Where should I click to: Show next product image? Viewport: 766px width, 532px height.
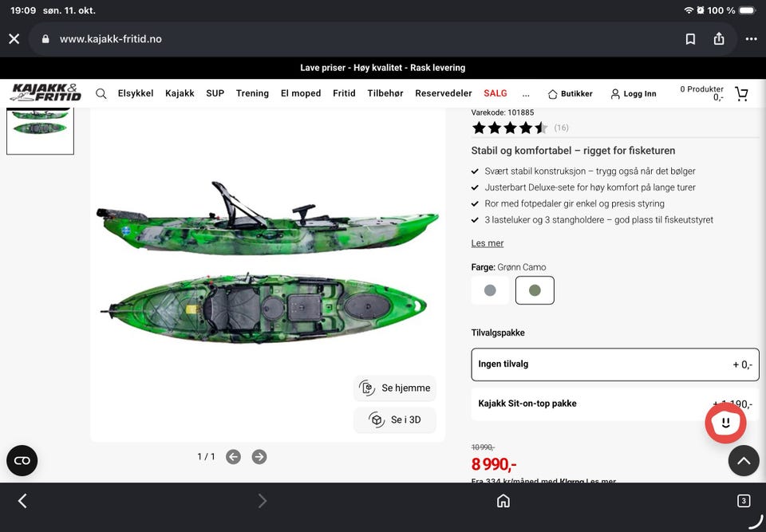259,457
